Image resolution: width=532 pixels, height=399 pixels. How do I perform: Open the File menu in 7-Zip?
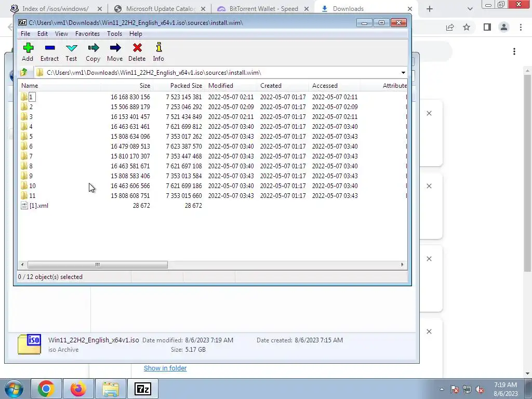[25, 34]
